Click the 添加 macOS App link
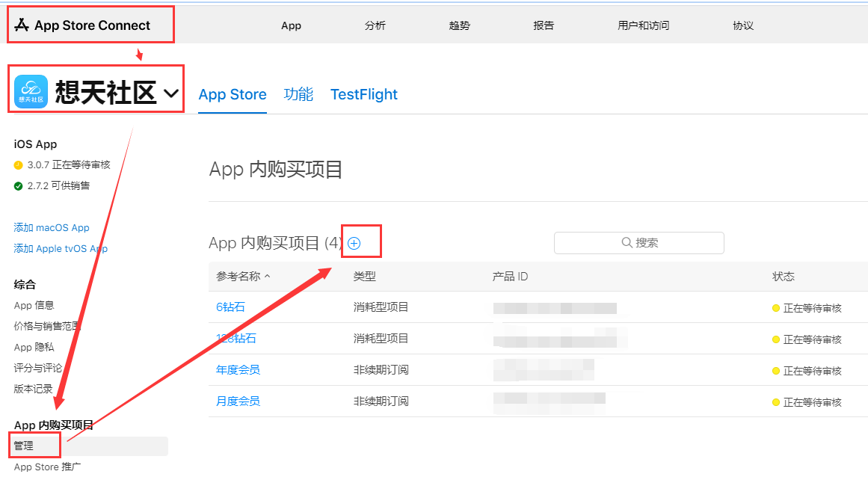 52,227
